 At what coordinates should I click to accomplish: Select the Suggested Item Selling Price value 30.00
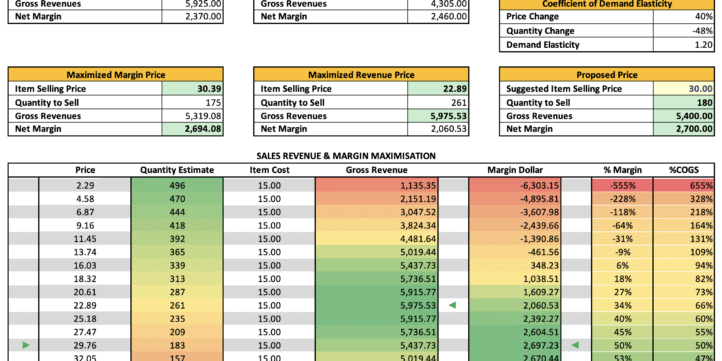(684, 89)
